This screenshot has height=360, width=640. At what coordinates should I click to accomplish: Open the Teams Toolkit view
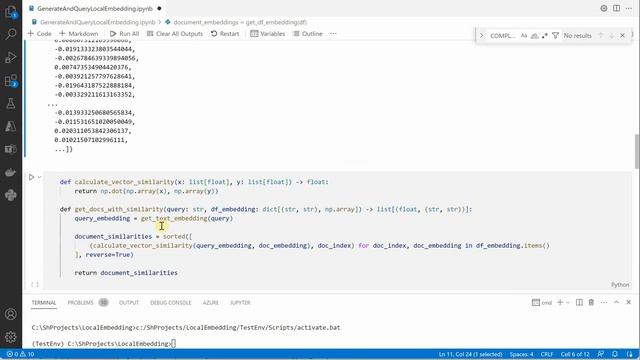(11, 149)
